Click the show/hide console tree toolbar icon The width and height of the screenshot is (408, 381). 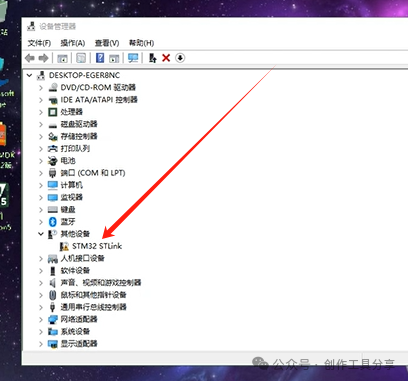(62, 58)
